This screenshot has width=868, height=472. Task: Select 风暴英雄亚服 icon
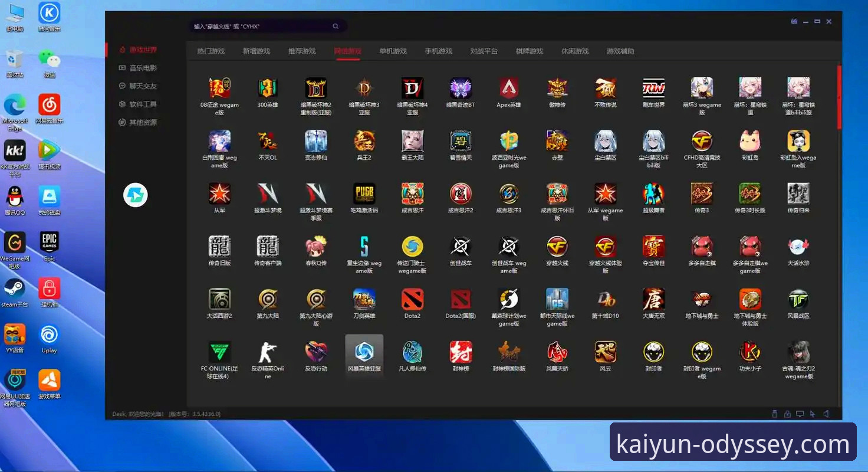pyautogui.click(x=364, y=352)
